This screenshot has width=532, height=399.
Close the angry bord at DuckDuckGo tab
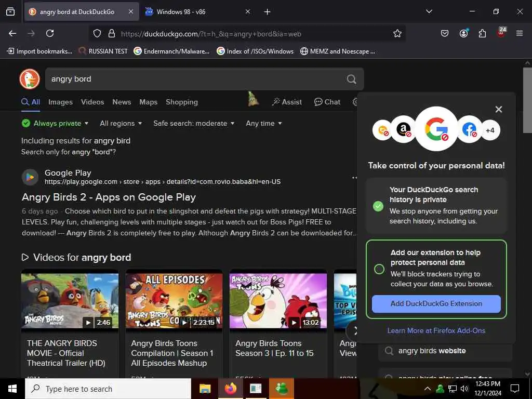(131, 12)
